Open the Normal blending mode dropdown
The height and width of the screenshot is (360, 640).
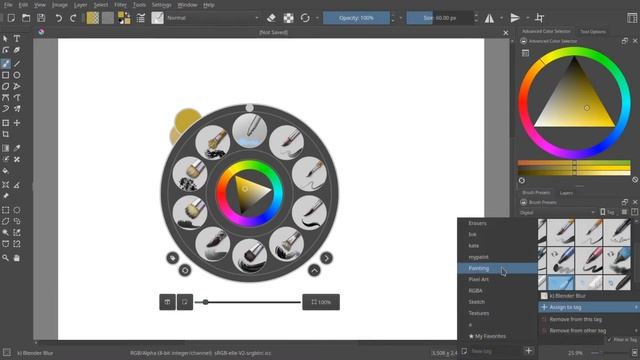tap(212, 18)
